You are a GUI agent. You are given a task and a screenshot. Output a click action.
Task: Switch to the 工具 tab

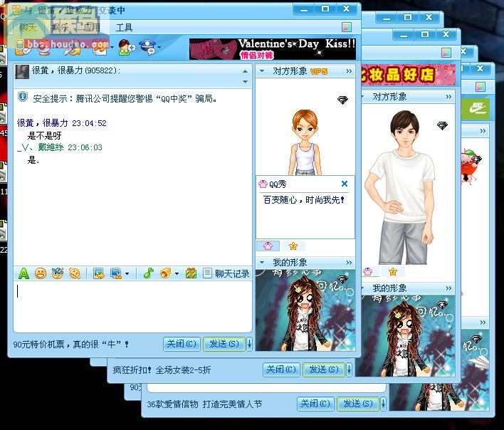pos(124,28)
